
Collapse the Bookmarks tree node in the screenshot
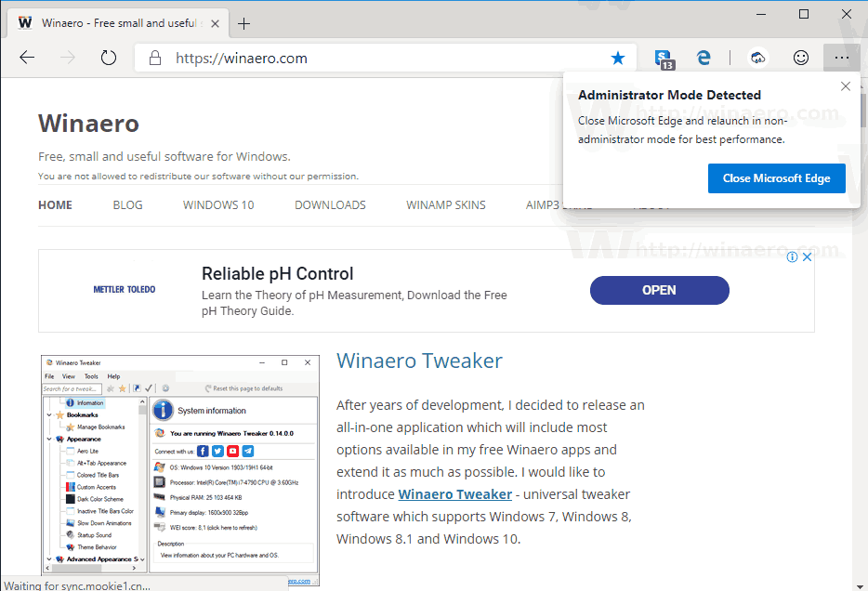(x=49, y=415)
